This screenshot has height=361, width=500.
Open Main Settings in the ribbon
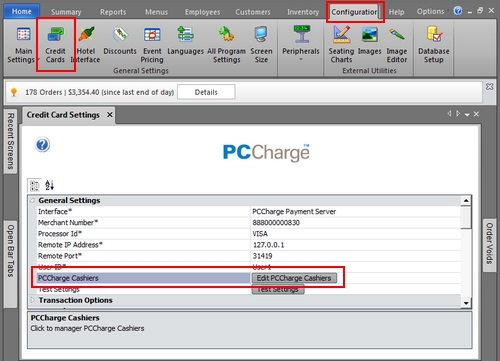click(x=22, y=45)
